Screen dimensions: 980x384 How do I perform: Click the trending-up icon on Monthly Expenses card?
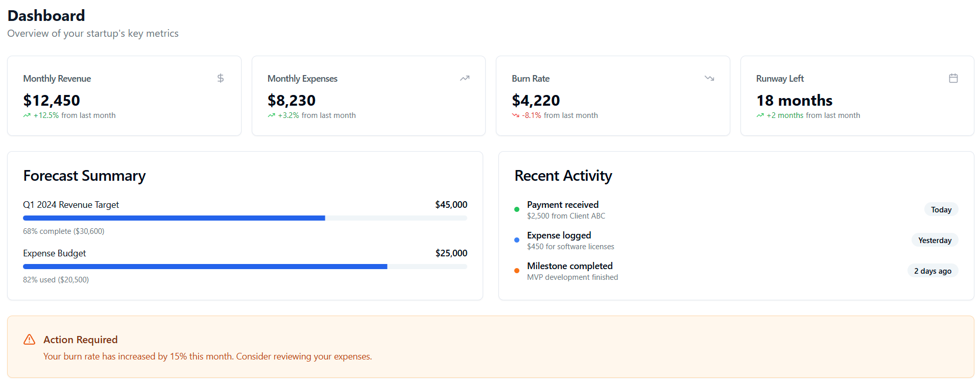point(465,78)
